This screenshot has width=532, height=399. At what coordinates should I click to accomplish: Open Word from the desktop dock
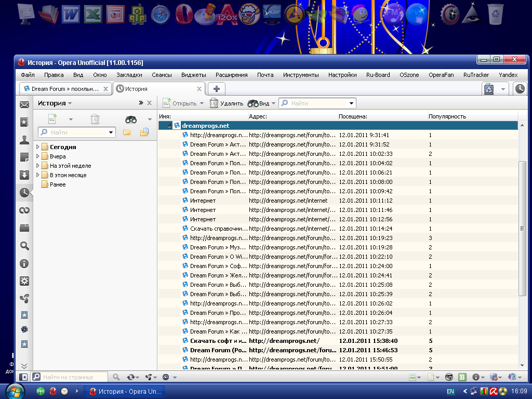point(71,14)
